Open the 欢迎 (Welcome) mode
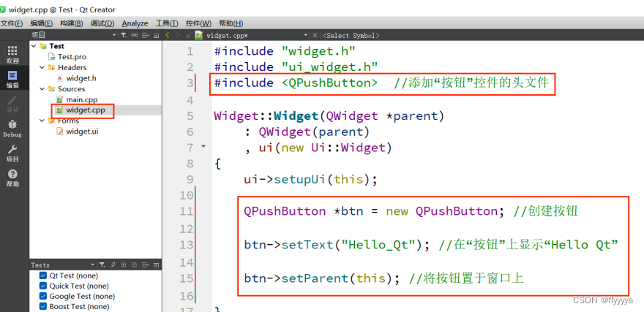 [12, 55]
